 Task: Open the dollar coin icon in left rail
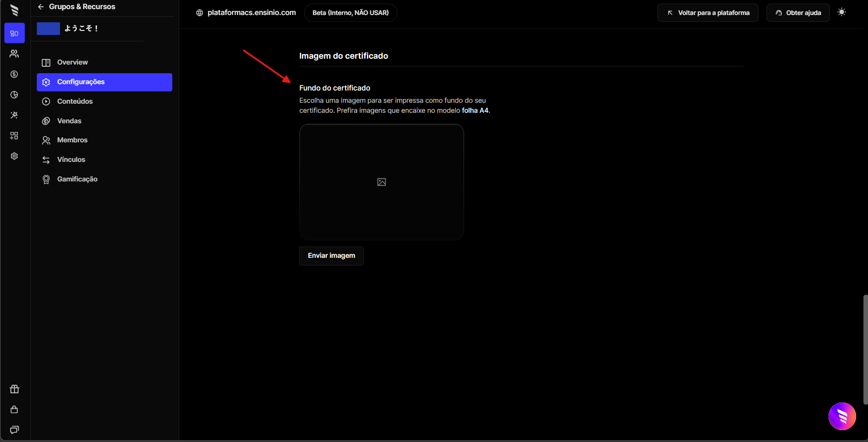click(14, 74)
